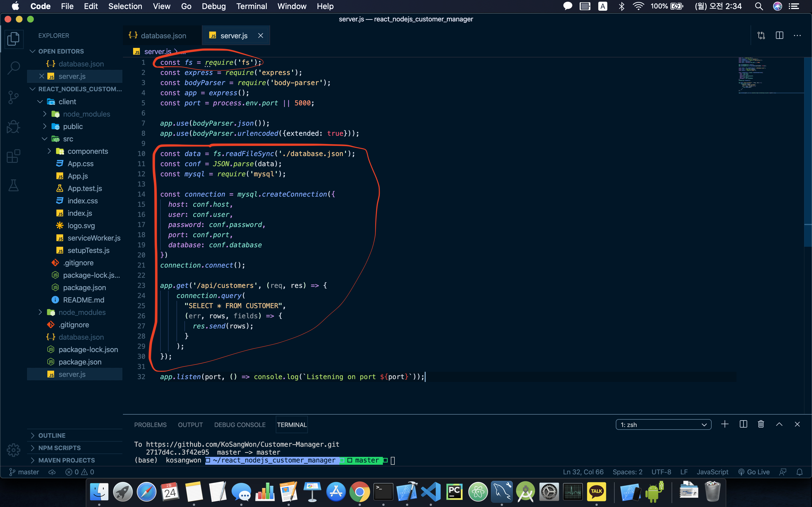
Task: Open the Source Control view
Action: point(14,97)
